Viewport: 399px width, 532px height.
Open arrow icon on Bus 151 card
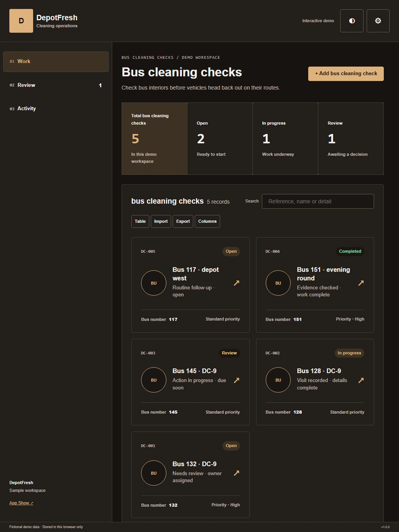point(361,283)
